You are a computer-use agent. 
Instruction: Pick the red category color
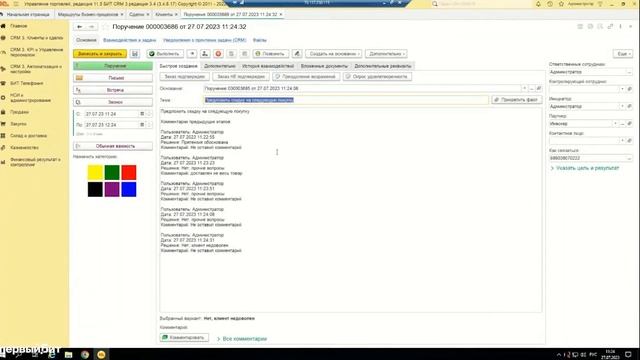click(129, 172)
